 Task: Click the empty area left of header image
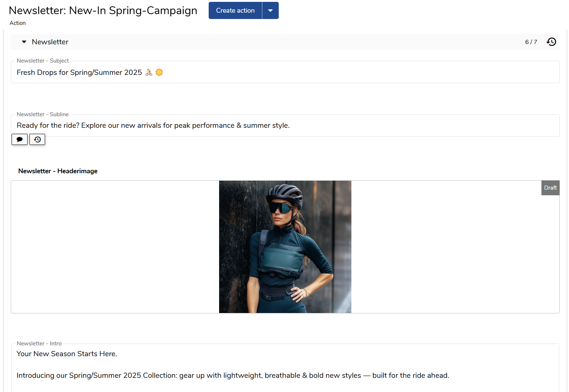pos(115,247)
